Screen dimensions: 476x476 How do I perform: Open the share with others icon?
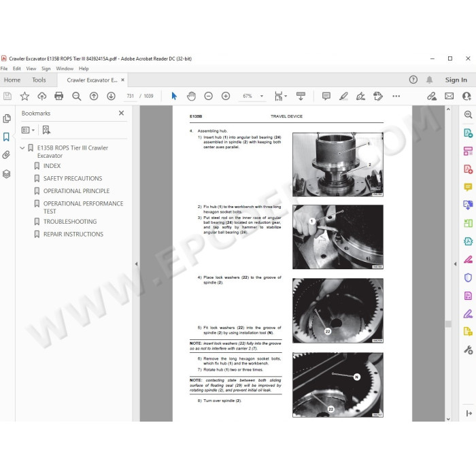point(466,97)
